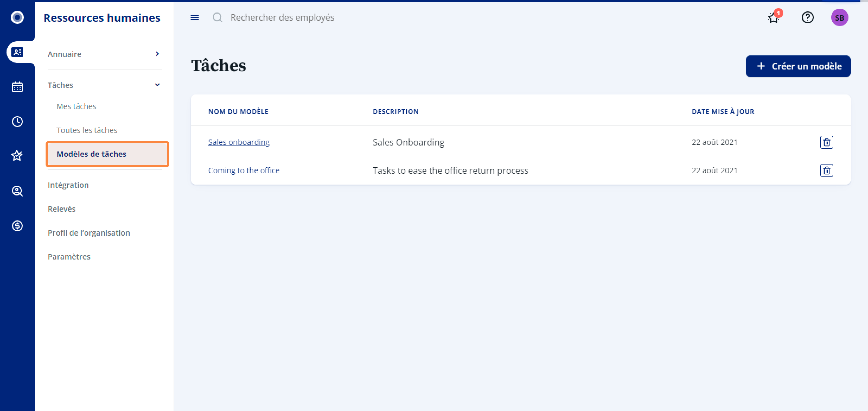
Task: Open the clock time-tracking icon in left rail
Action: point(17,122)
